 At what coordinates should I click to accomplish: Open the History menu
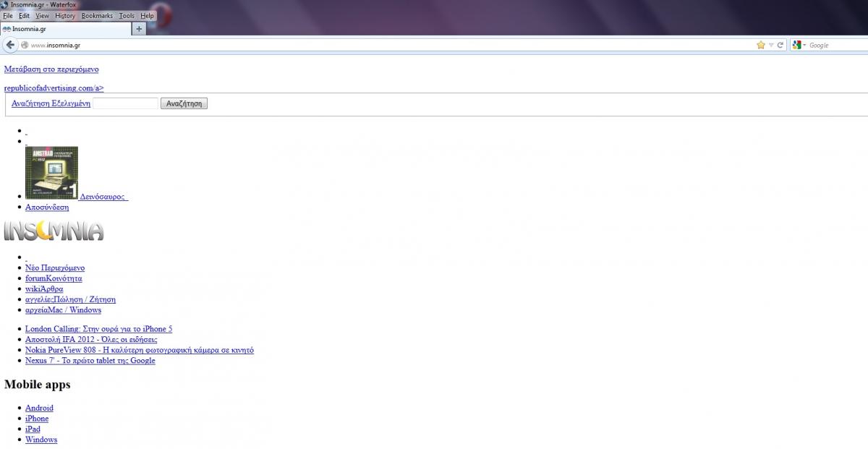point(65,15)
